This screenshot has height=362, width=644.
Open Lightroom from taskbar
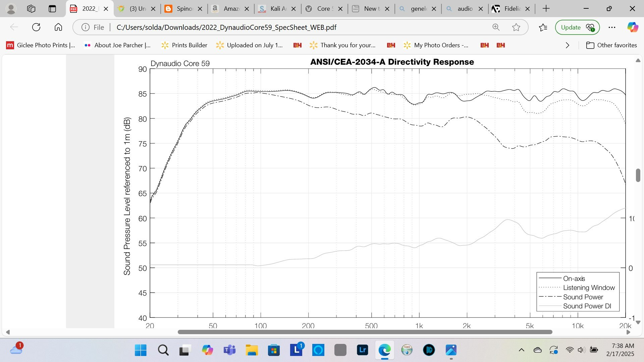[363, 350]
